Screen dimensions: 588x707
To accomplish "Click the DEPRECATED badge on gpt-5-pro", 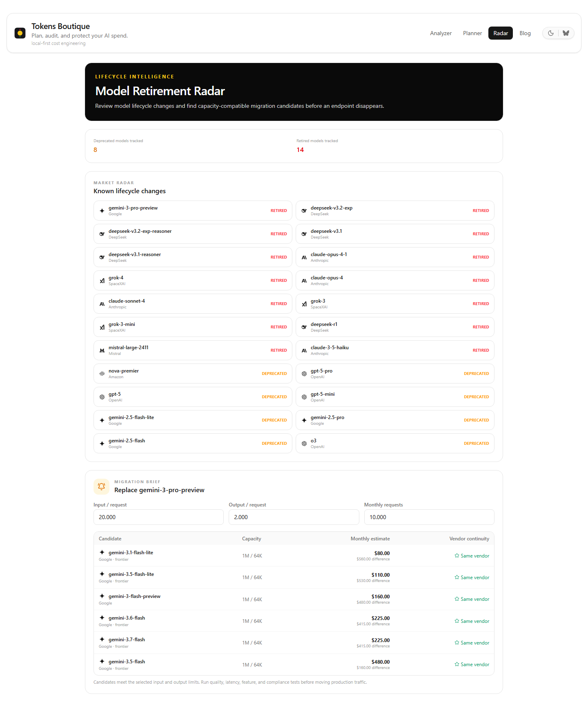I will (x=476, y=374).
